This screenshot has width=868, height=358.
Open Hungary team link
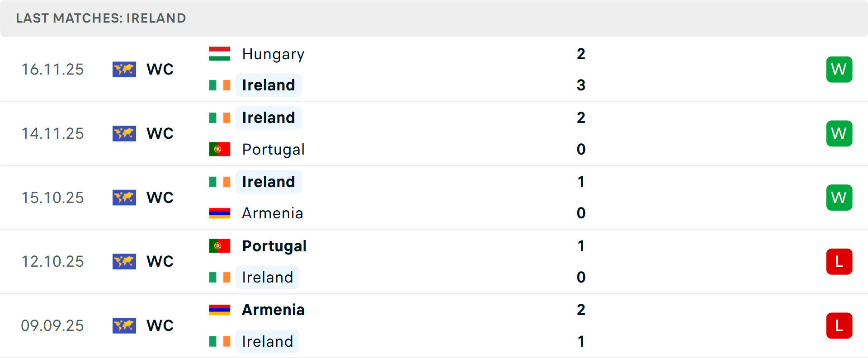[273, 54]
